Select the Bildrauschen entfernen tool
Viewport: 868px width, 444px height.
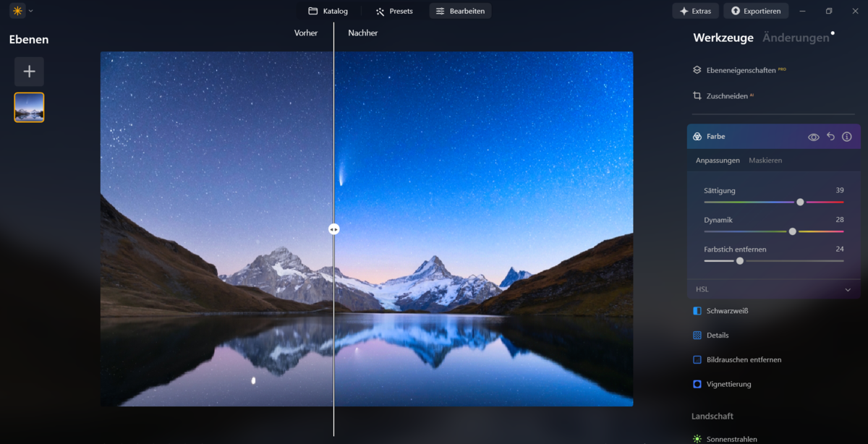tap(745, 359)
